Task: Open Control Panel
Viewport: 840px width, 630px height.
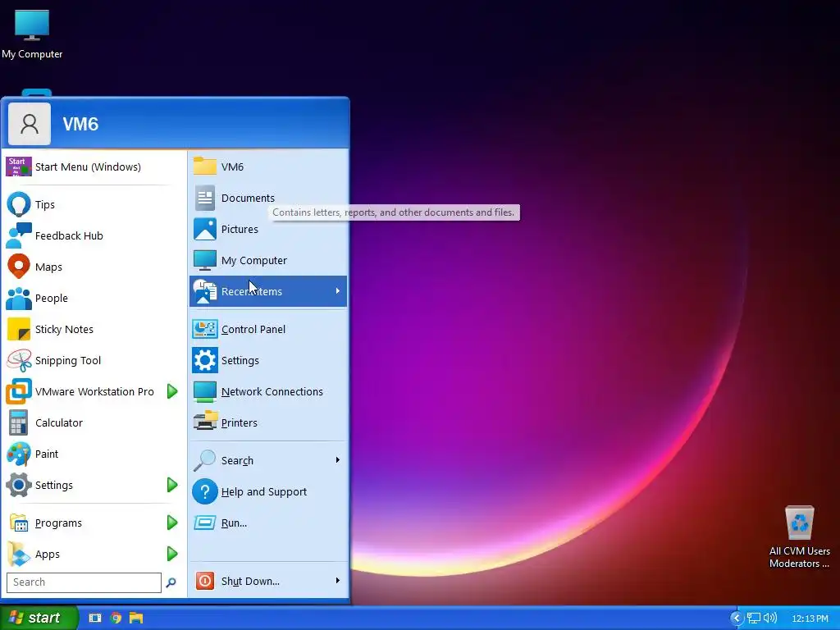Action: click(268, 329)
